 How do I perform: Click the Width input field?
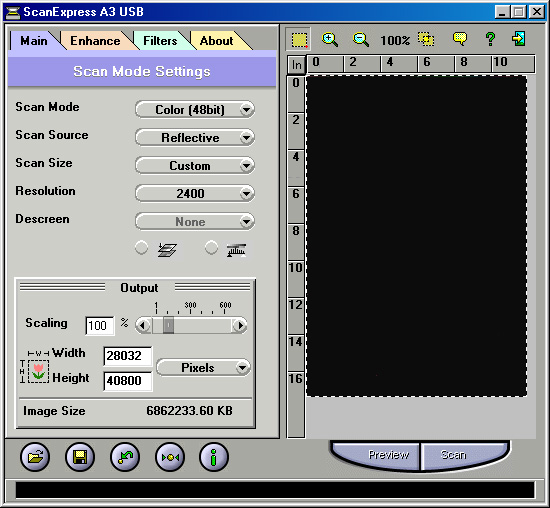(128, 356)
